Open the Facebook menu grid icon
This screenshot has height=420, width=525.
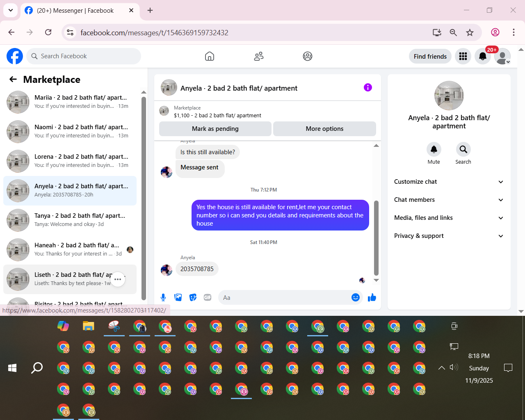463,56
